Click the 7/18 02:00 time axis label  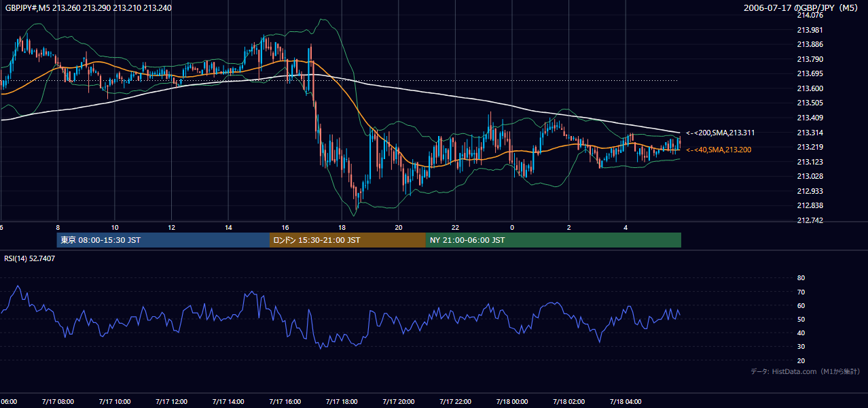(569, 402)
